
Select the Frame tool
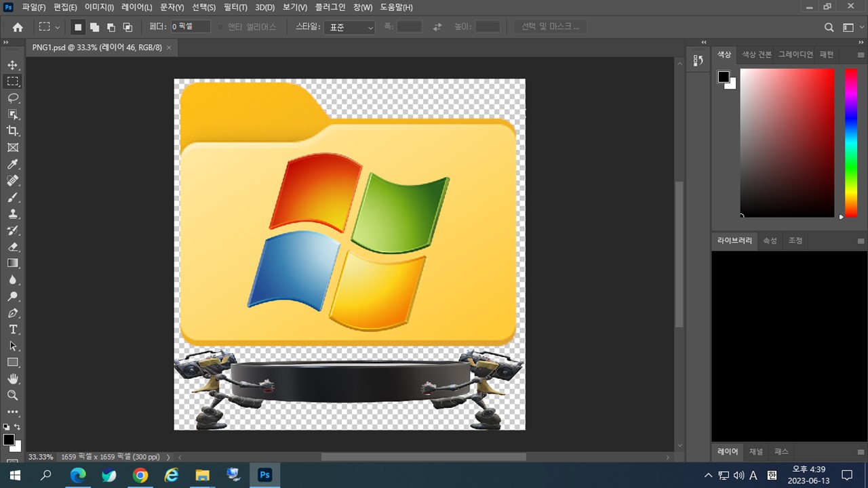(x=13, y=148)
